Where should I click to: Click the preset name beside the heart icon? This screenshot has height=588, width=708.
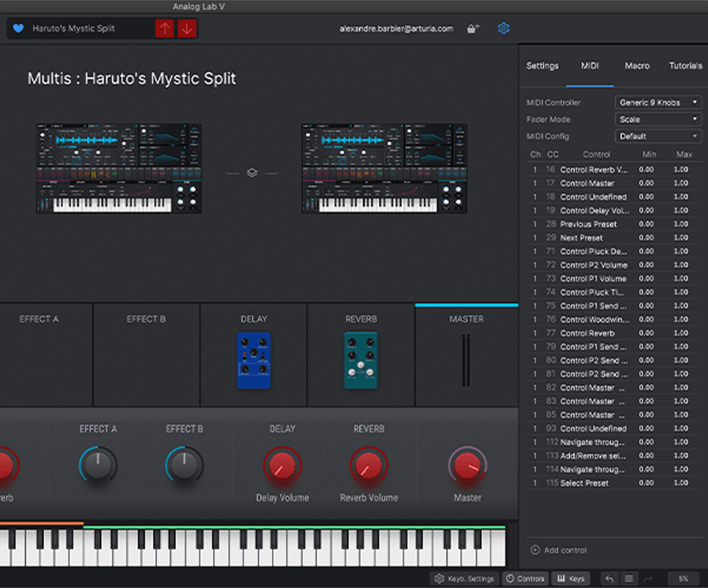(73, 28)
